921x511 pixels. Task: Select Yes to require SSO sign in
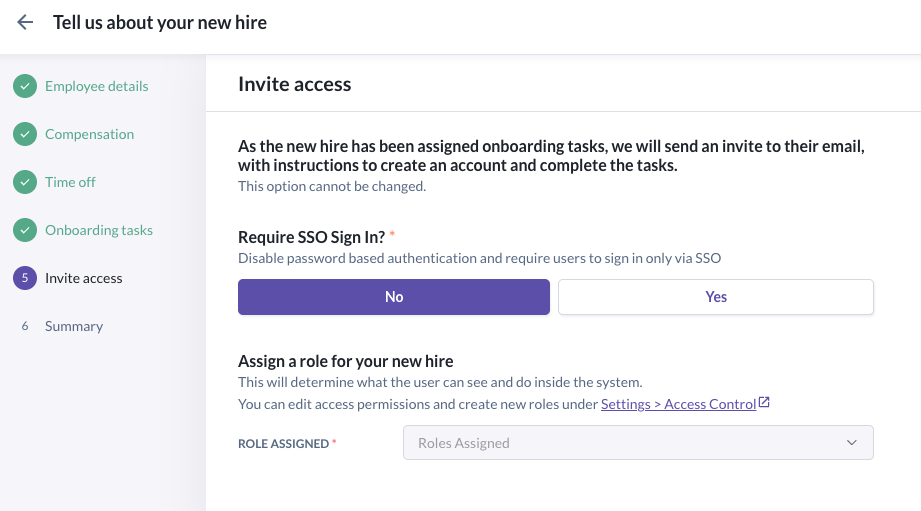(716, 297)
